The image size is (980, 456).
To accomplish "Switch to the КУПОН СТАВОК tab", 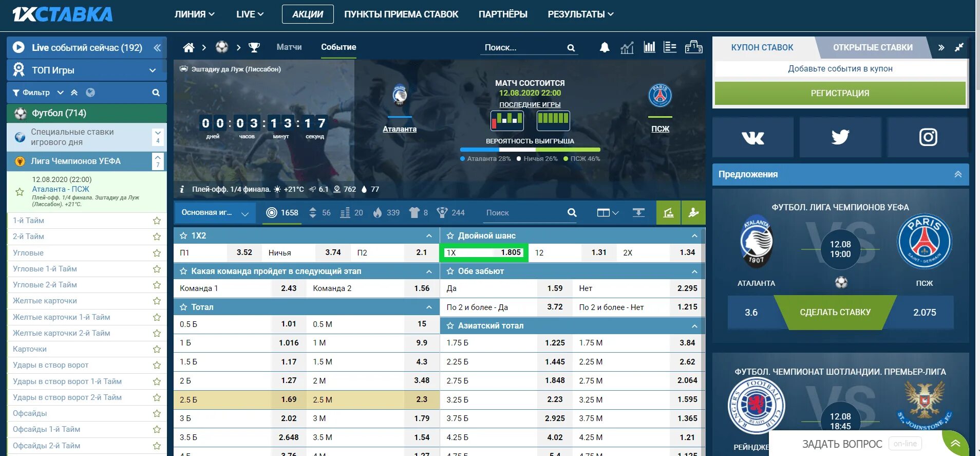I will tap(762, 47).
